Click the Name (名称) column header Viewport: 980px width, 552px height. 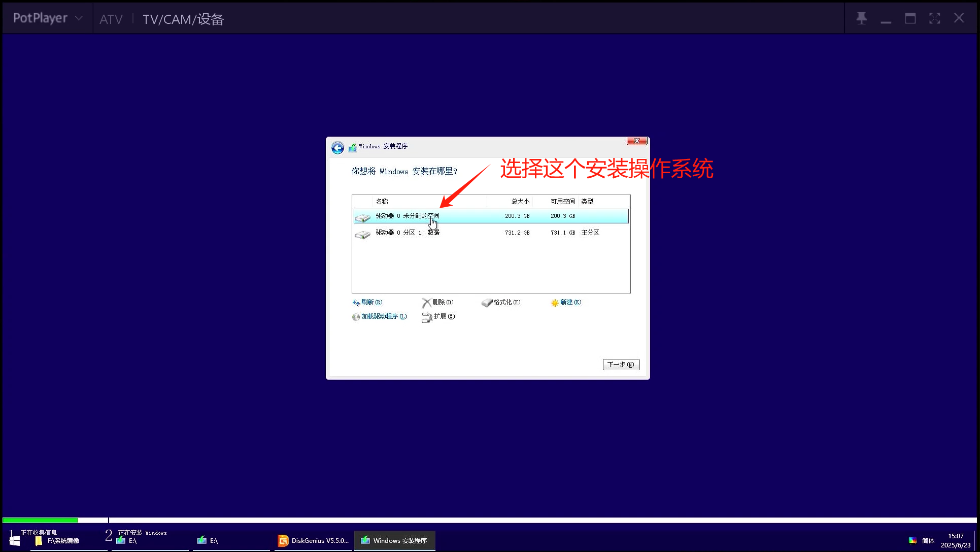pyautogui.click(x=382, y=202)
